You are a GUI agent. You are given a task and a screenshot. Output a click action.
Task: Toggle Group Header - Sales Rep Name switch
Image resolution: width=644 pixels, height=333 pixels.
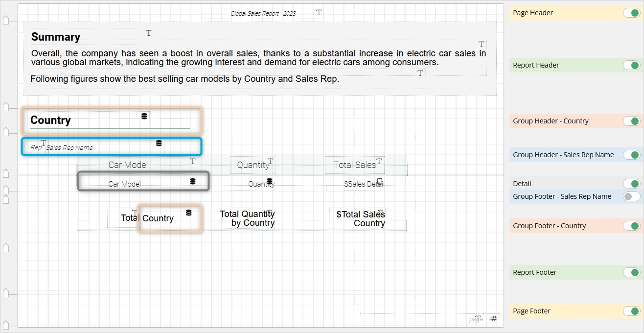tap(631, 155)
